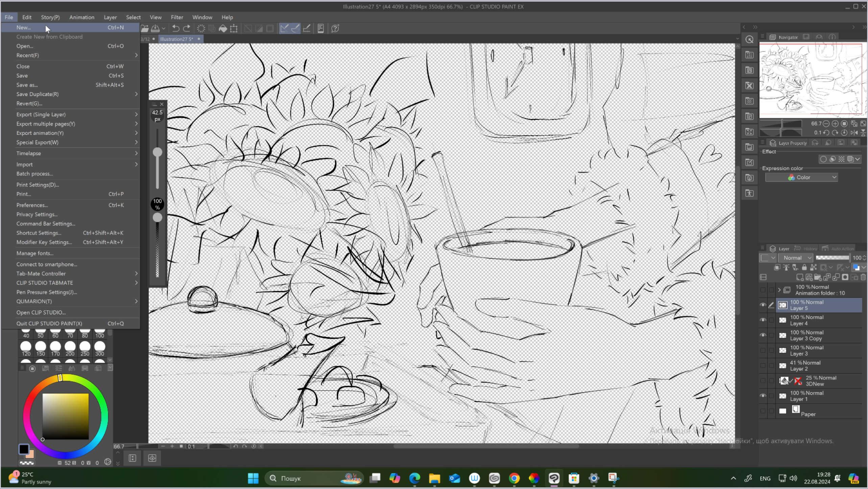Screen dimensions: 868x489
Task: Open the Expression color dropdown
Action: [x=801, y=177]
